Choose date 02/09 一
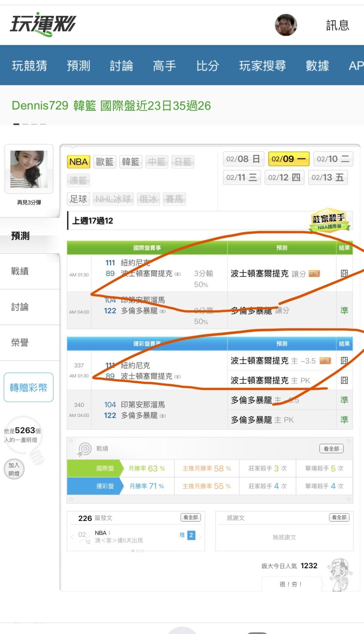Viewport: 364px width, 634px height. click(x=289, y=159)
